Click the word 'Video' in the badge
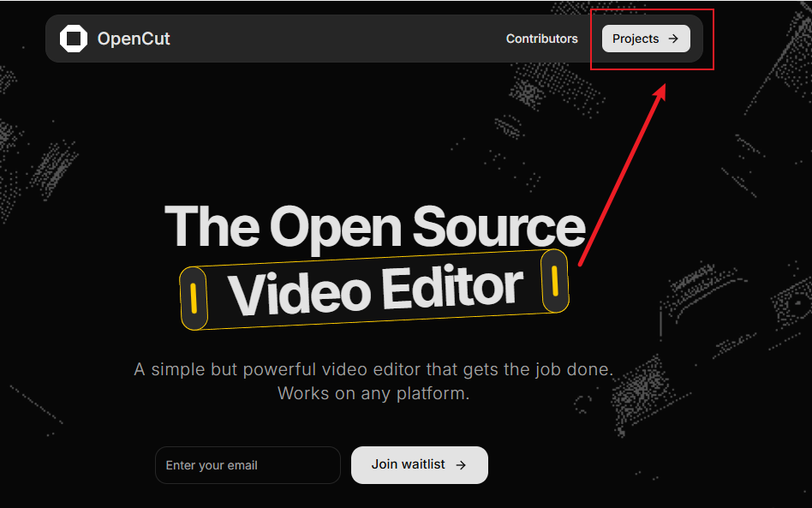 (300, 293)
